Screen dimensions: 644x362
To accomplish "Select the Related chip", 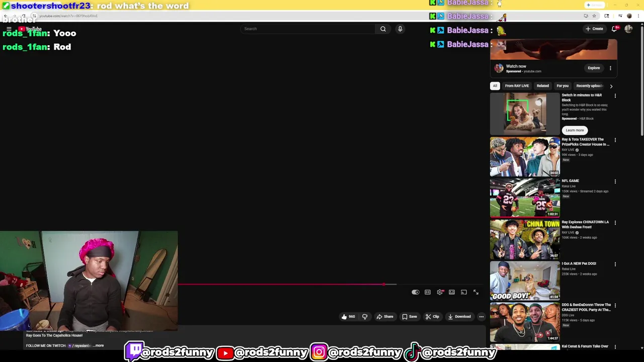I will click(x=542, y=86).
